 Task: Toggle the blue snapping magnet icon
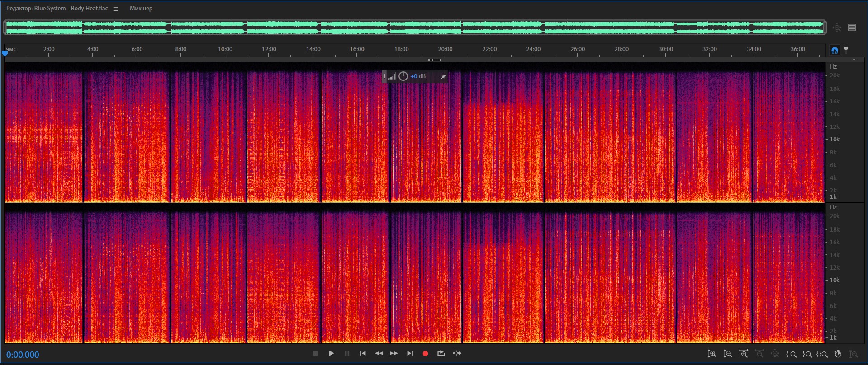coord(835,50)
